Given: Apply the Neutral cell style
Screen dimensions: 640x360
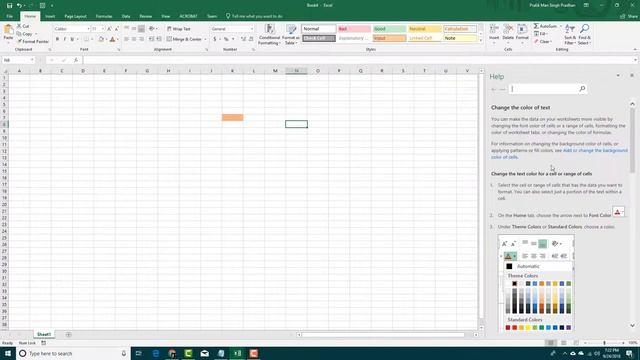Looking at the screenshot, I should click(x=424, y=29).
